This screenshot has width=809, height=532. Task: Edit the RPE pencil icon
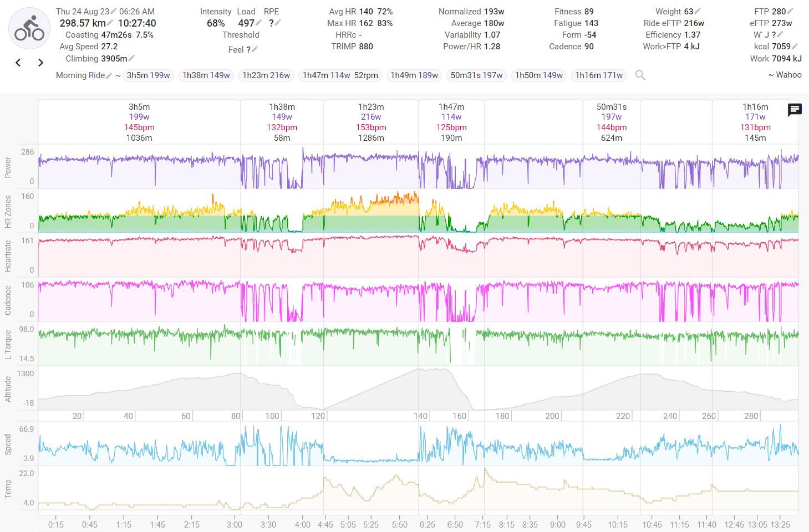[x=278, y=23]
